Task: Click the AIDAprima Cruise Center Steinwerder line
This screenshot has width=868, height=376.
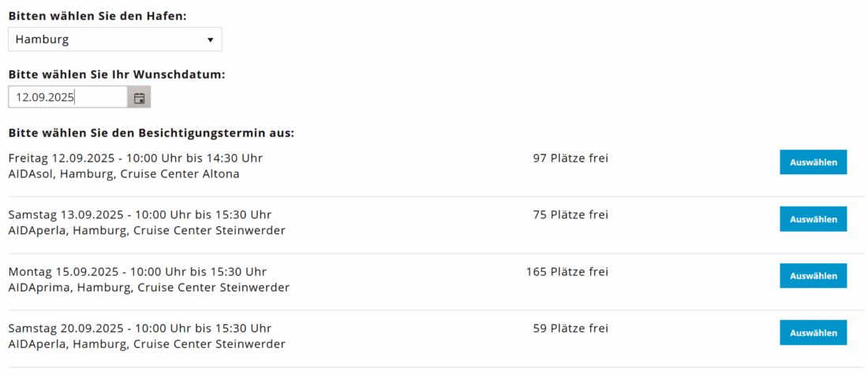Action: tap(149, 288)
